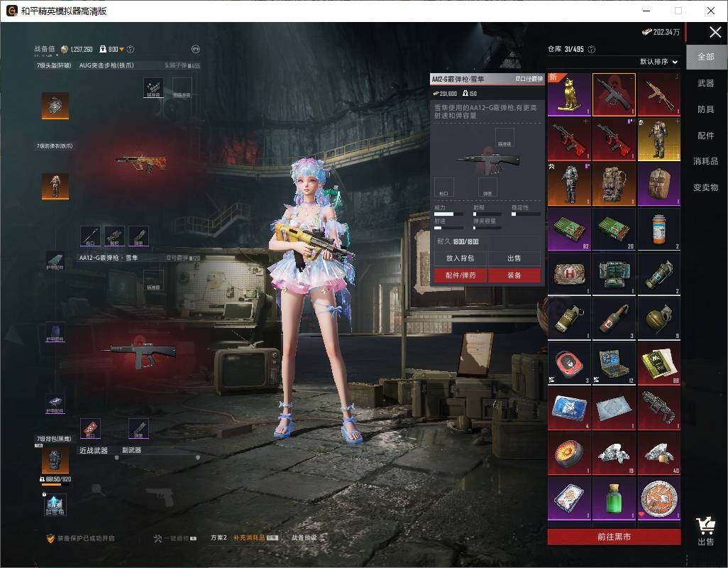Click the one-key repair wrench icon
This screenshot has width=728, height=568.
click(x=158, y=538)
